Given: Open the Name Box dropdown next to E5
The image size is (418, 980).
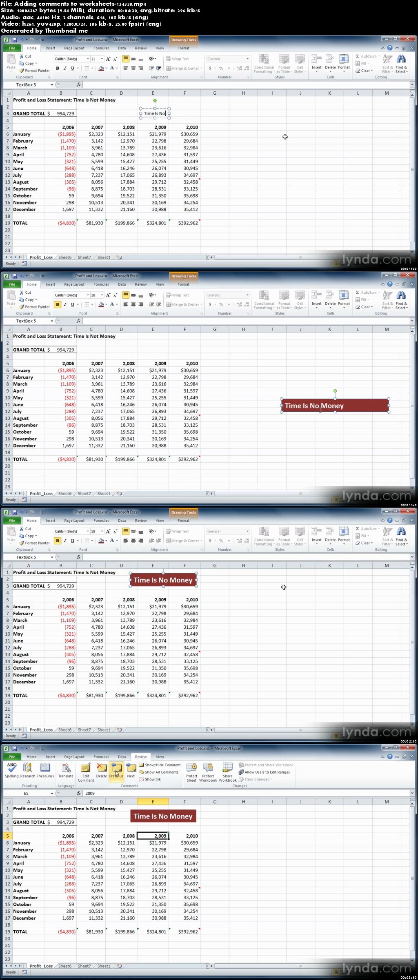Looking at the screenshot, I should (x=52, y=794).
